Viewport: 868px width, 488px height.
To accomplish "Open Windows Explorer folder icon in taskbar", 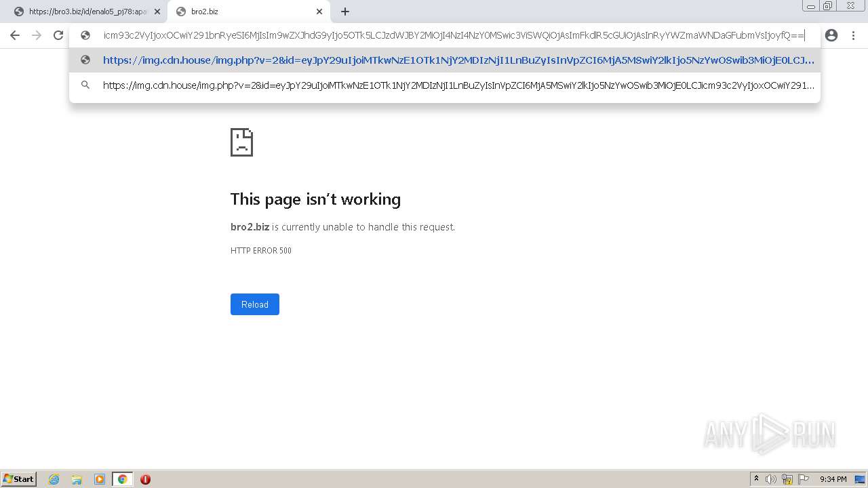I will pos(77,479).
